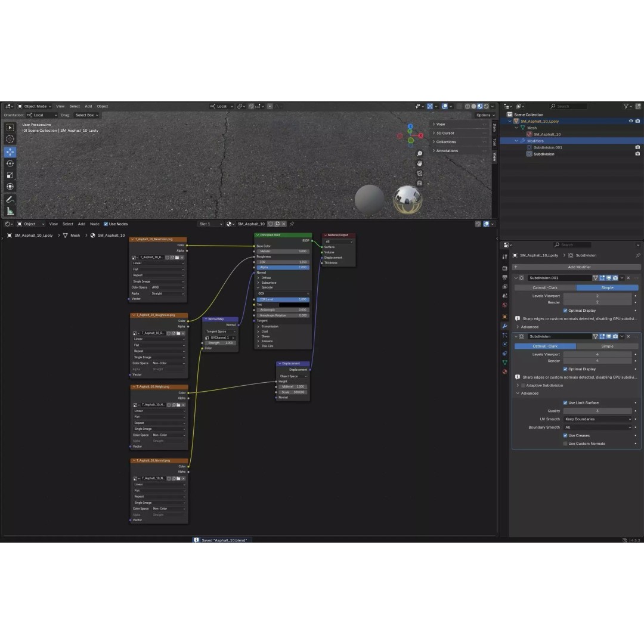Open the viewport Options dropdown
This screenshot has width=644, height=644.
pos(485,116)
